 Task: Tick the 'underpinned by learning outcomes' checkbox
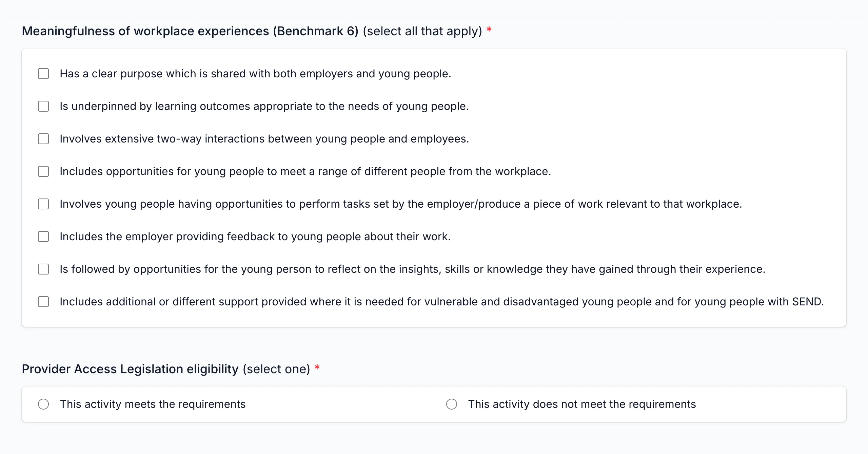coord(43,106)
